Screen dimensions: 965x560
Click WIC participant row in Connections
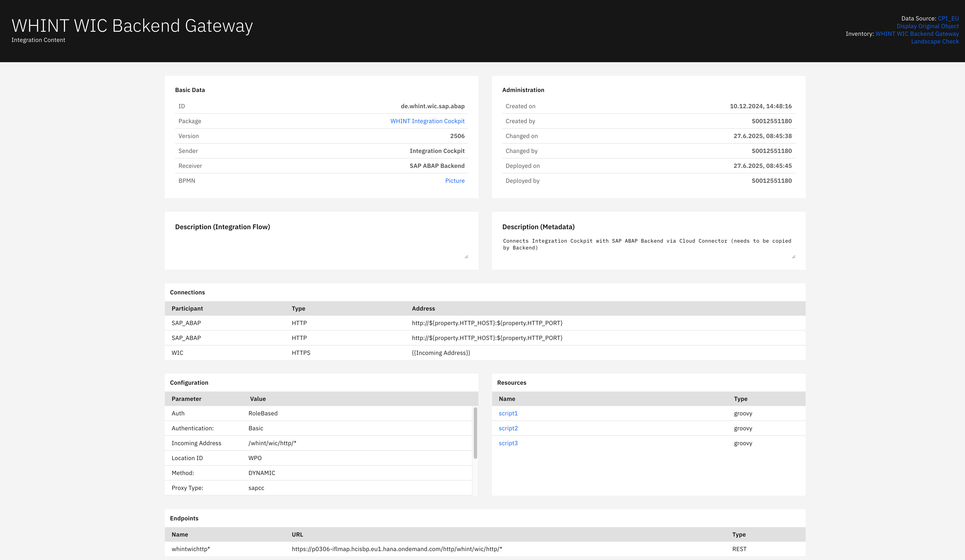click(485, 353)
